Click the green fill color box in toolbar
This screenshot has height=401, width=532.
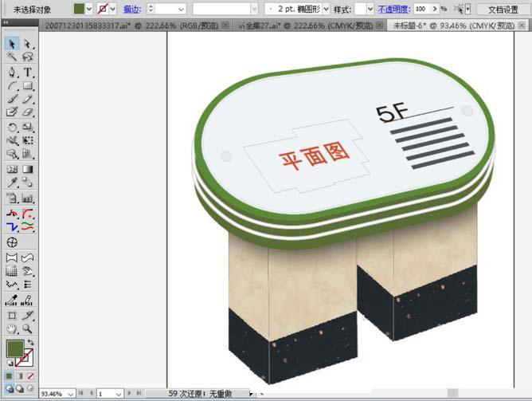(15, 348)
